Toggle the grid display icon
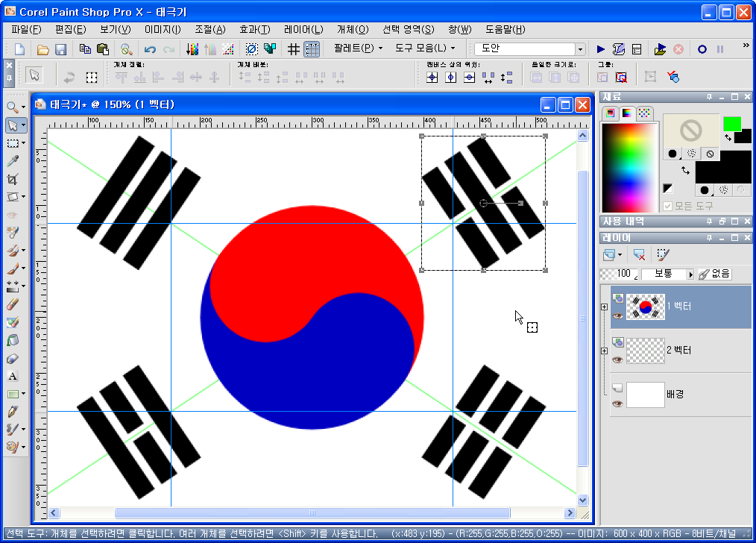The width and height of the screenshot is (756, 543). [292, 48]
